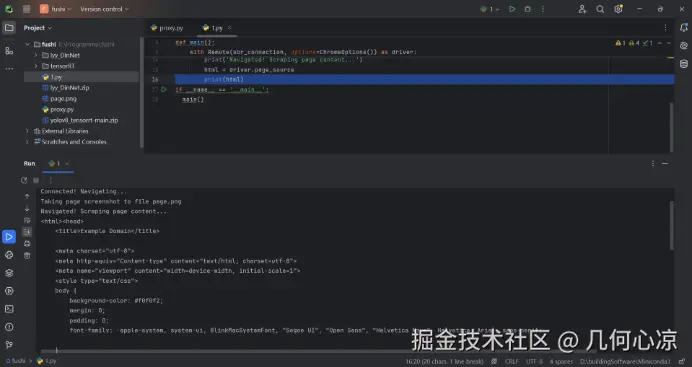Open the Git version control tool window
This screenshot has width=692, height=367.
(x=9, y=345)
